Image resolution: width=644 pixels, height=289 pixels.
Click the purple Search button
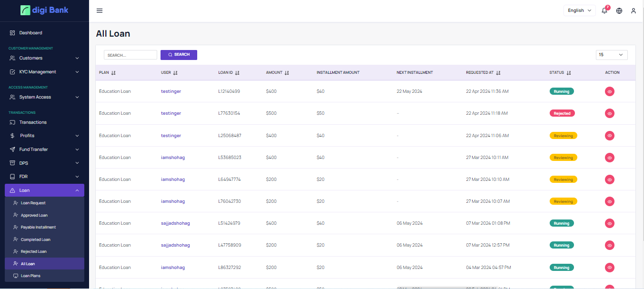(179, 55)
